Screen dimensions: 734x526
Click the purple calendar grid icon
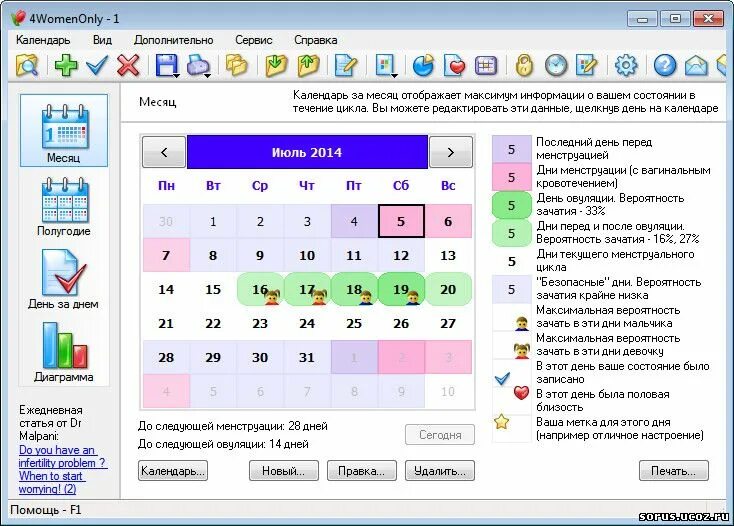[x=485, y=66]
